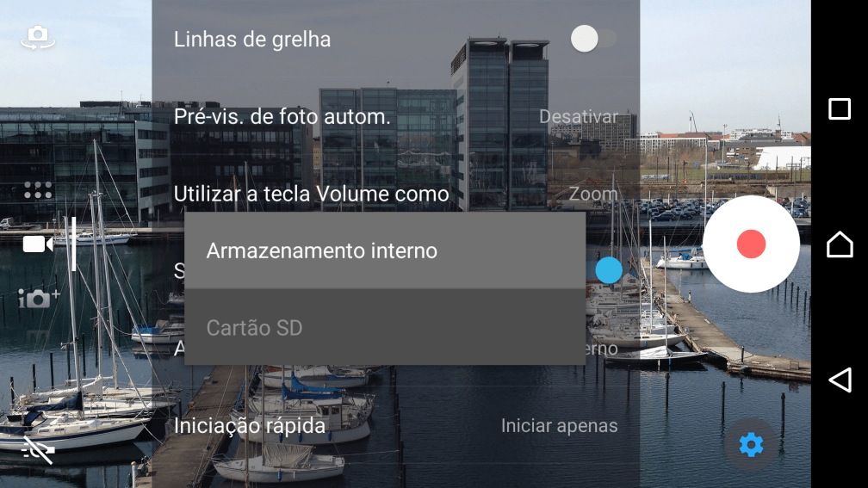
Task: Tap the Android home navigation icon
Action: tap(840, 244)
